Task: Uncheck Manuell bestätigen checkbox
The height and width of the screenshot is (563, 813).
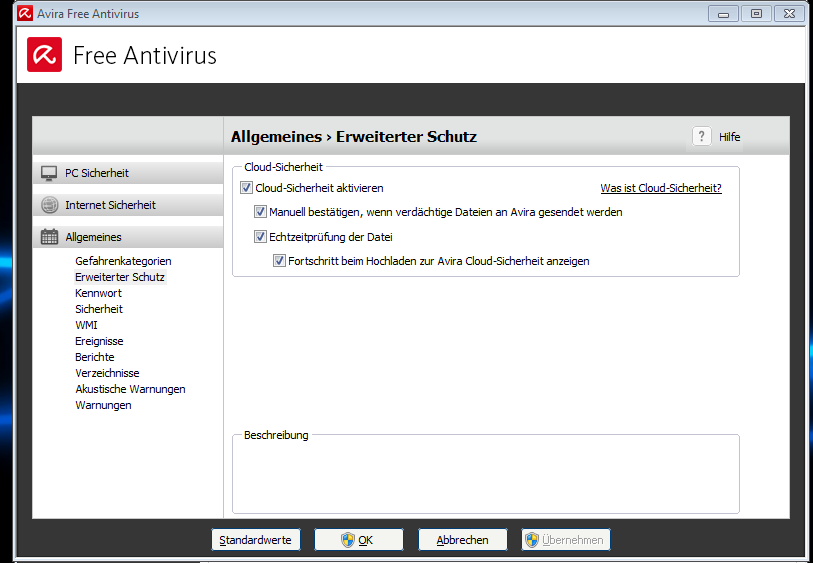Action: click(x=260, y=212)
